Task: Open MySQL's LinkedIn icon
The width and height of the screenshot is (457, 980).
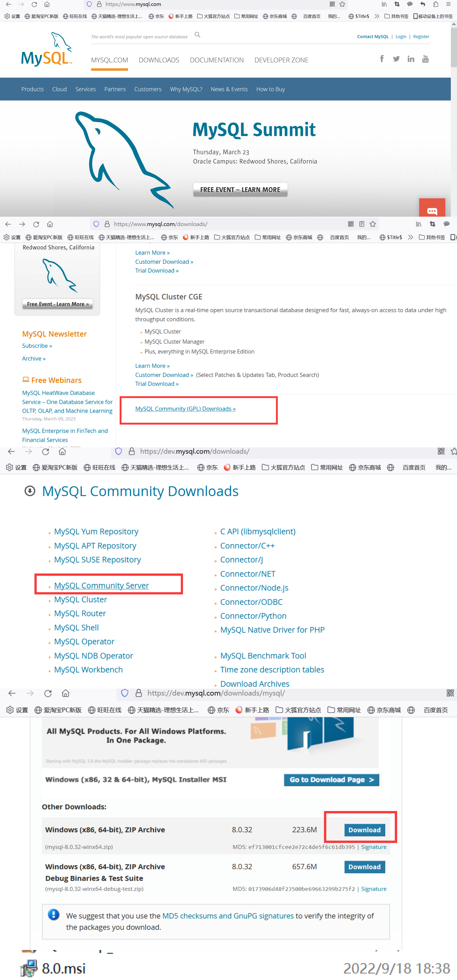Action: [411, 59]
